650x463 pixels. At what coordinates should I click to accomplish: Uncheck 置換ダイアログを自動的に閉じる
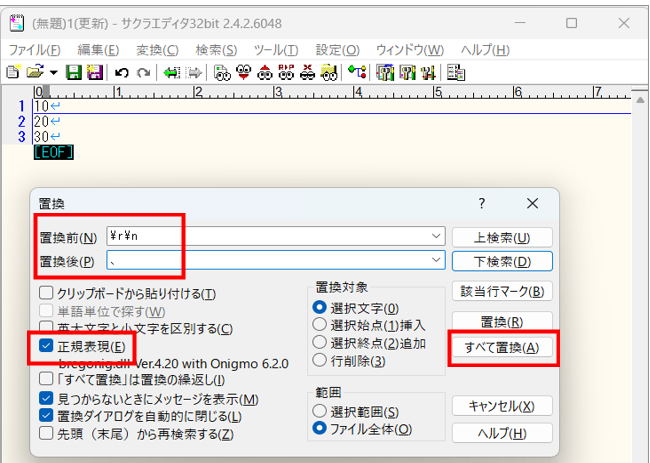click(x=46, y=416)
